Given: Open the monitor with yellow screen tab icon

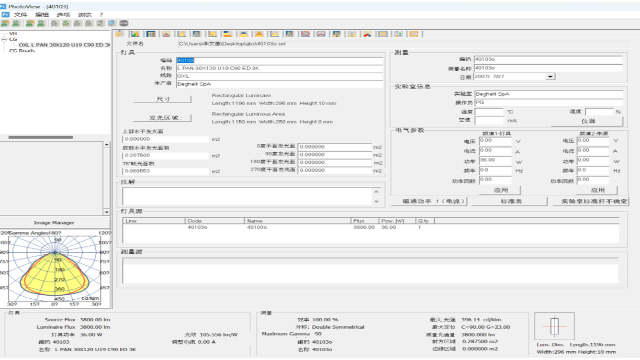Looking at the screenshot, I should coord(336,34).
